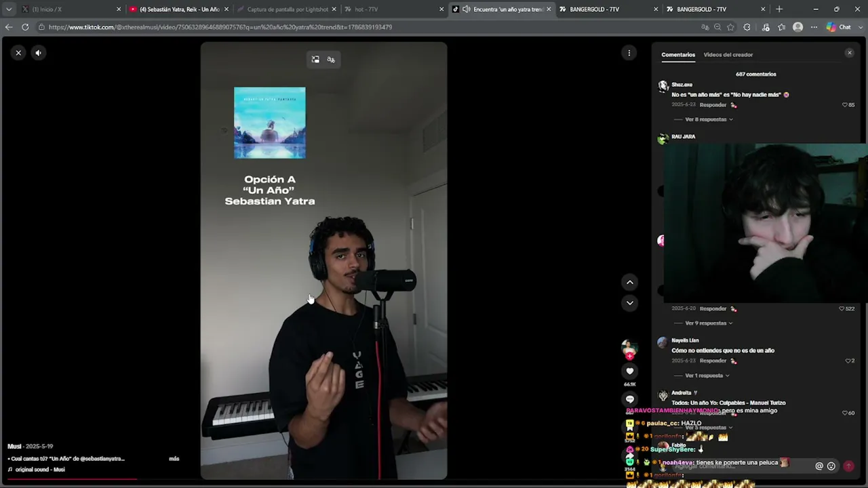
Task: Close the Sebastián Yatra YouTube tab
Action: coord(226,9)
